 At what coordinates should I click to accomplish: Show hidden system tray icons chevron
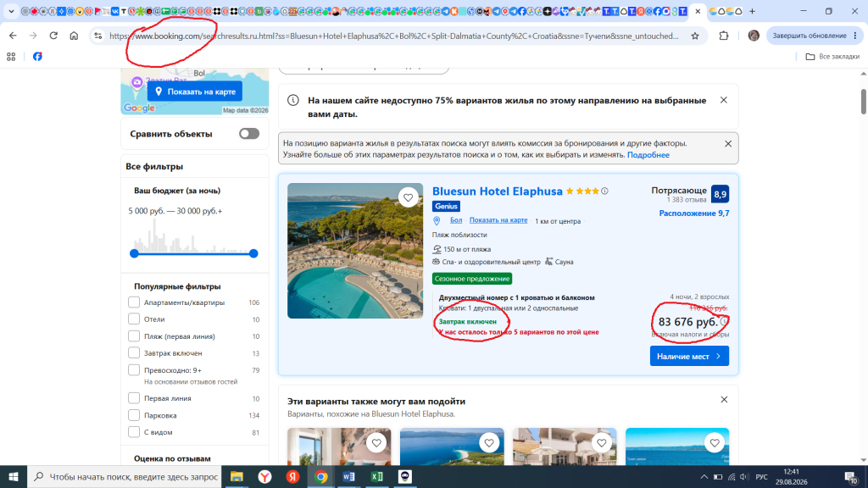[x=704, y=477]
